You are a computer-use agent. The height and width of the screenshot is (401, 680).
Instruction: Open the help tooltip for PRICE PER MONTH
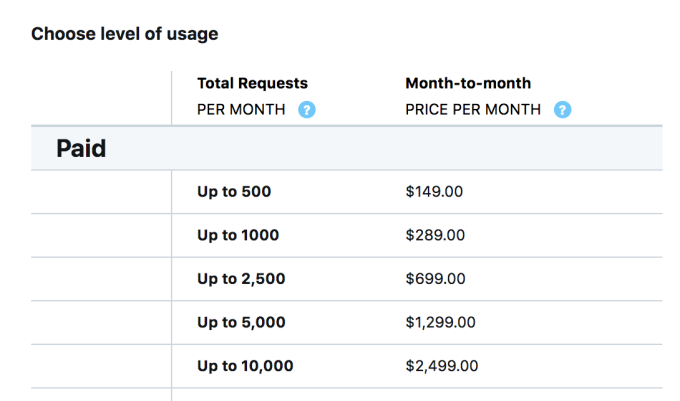563,110
